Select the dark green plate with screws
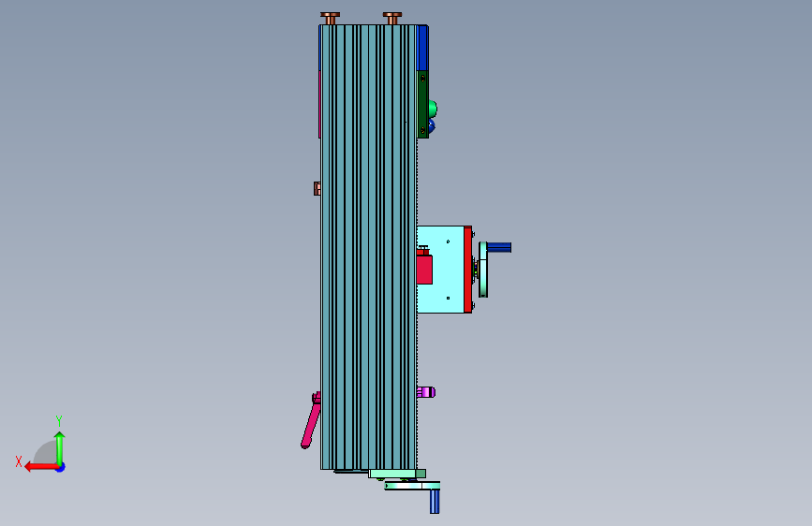This screenshot has width=812, height=526. (422, 105)
